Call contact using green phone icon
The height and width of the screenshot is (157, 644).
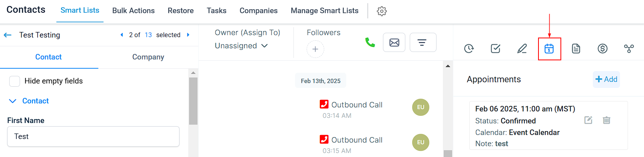tap(370, 42)
